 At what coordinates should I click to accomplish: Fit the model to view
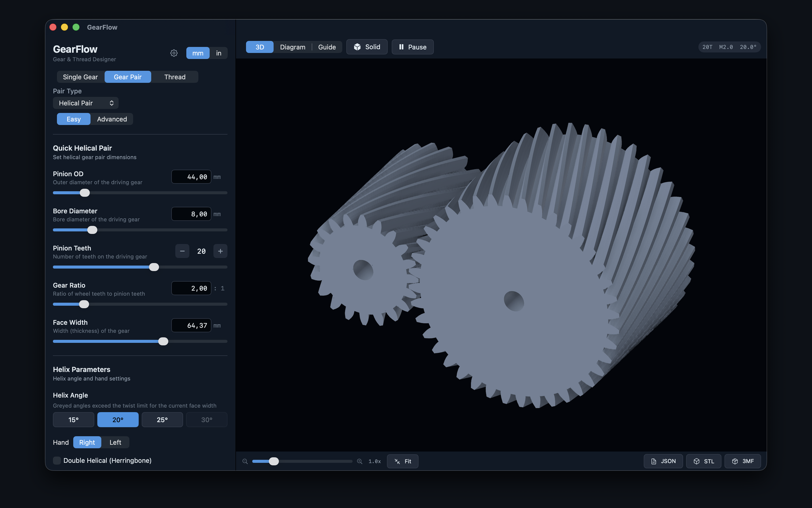point(402,461)
